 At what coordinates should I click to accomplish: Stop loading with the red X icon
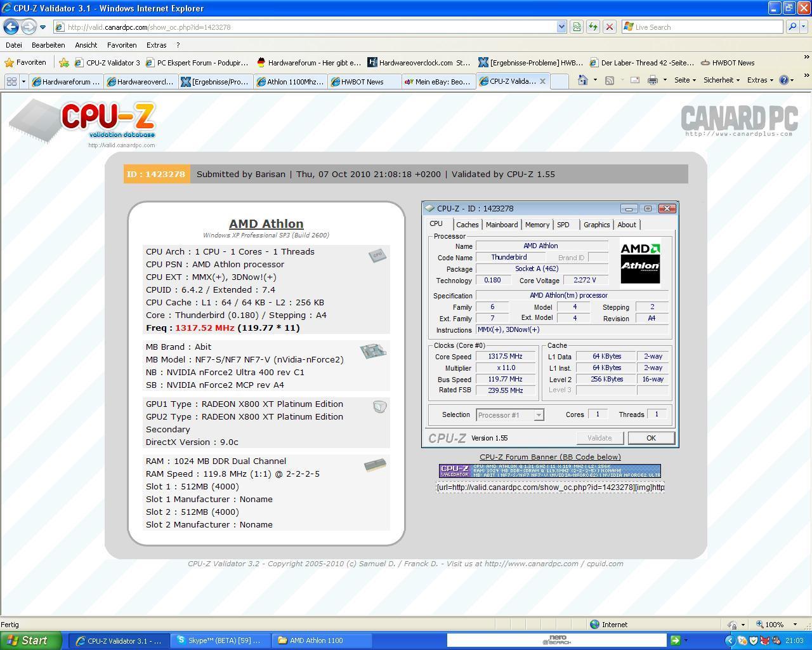point(610,27)
